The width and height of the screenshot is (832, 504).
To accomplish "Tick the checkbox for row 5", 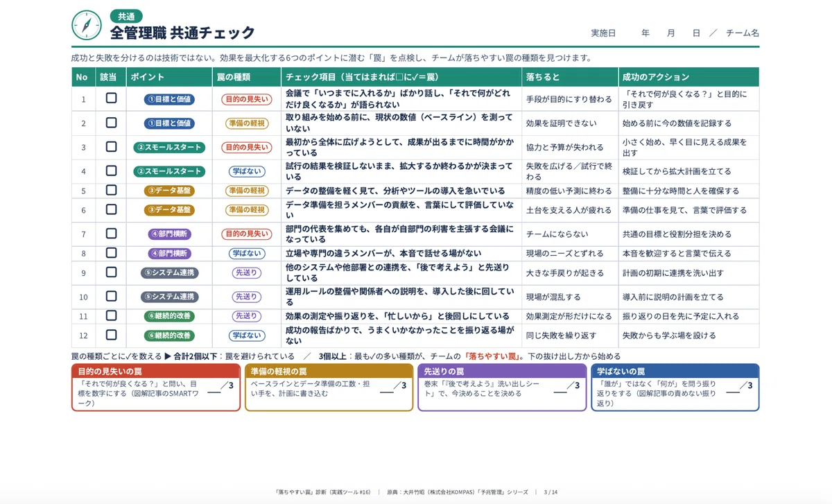I will [x=111, y=190].
